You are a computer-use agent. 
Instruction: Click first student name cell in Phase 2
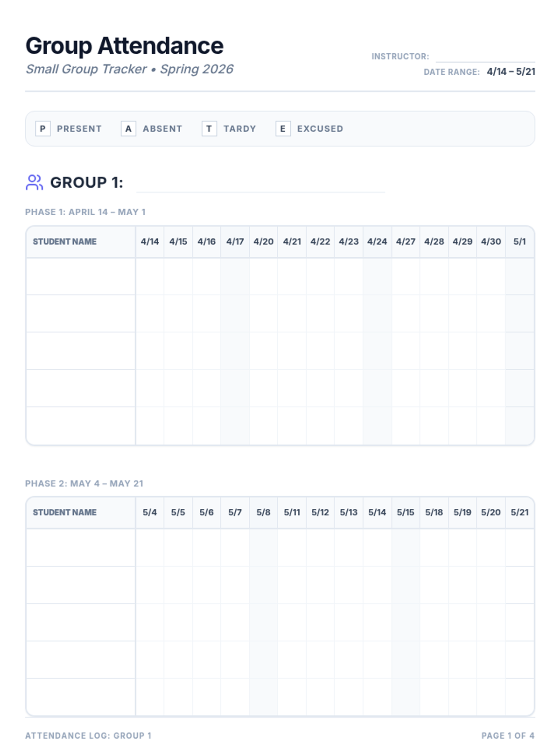coord(81,548)
